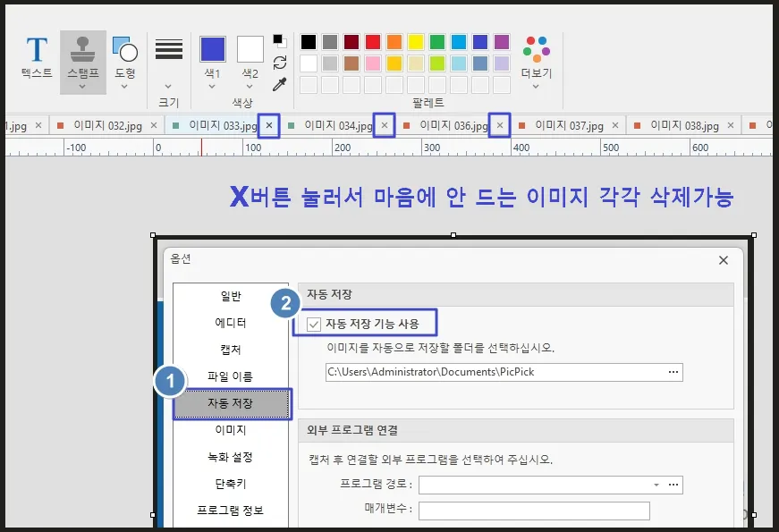The width and height of the screenshot is (779, 532).
Task: Click the 매개변수 input field
Action: (x=534, y=511)
